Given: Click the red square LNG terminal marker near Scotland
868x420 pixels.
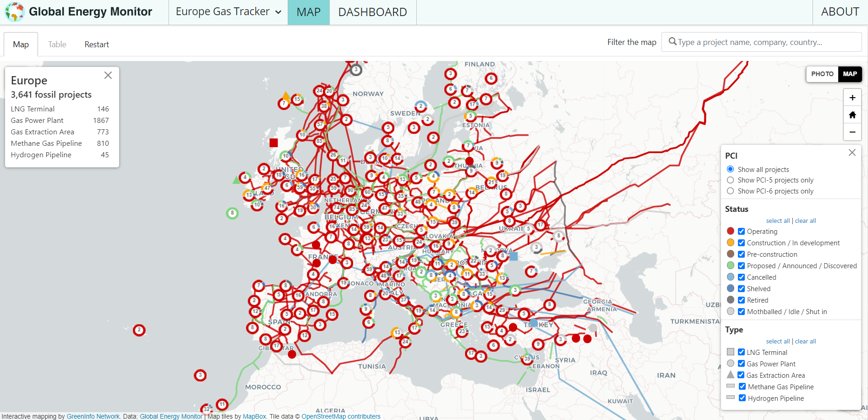Looking at the screenshot, I should click(273, 143).
